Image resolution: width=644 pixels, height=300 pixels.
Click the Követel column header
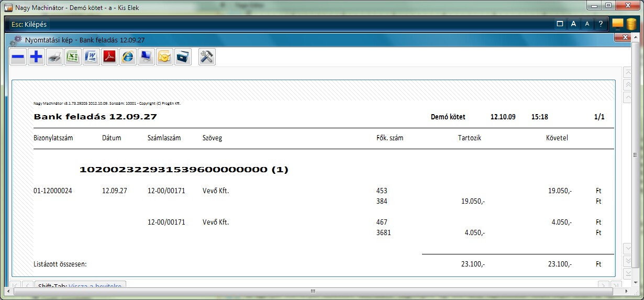pos(557,138)
